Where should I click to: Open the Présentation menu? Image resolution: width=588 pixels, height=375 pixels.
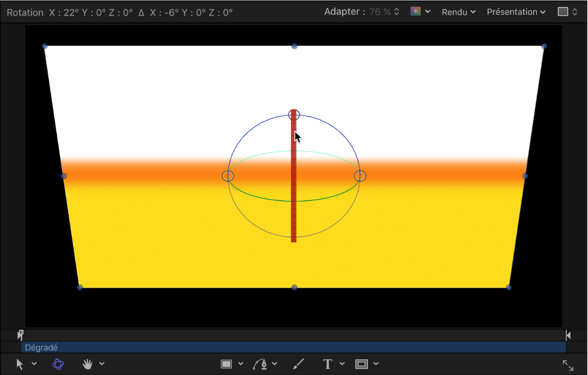(x=516, y=12)
